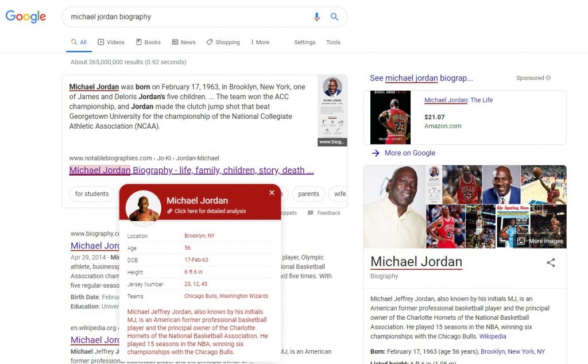Viewport: 588px width, 364px height.
Task: Click the Feedback flag icon
Action: [311, 213]
